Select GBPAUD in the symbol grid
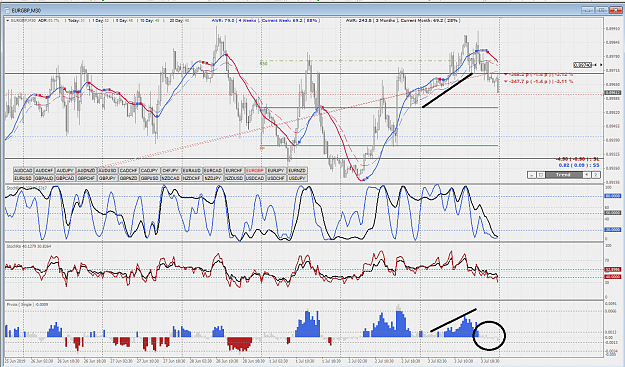 [x=45, y=178]
